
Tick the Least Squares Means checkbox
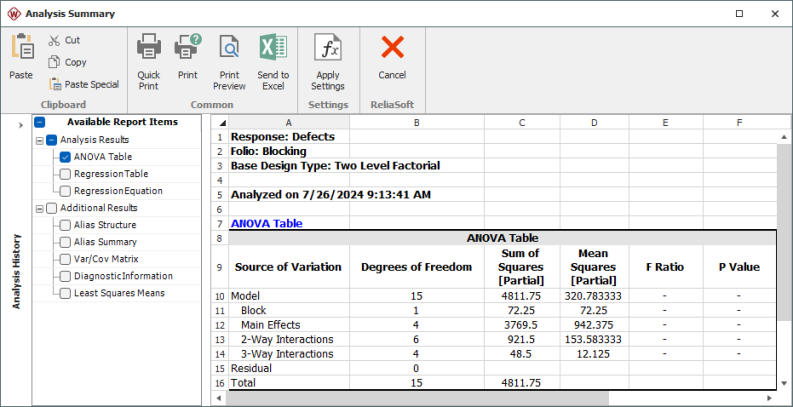[x=65, y=293]
